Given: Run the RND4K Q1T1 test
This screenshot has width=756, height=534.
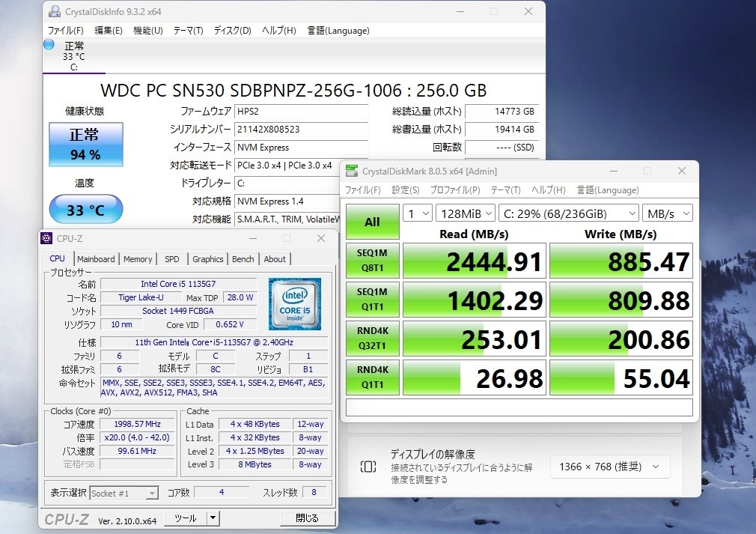Looking at the screenshot, I should 372,377.
